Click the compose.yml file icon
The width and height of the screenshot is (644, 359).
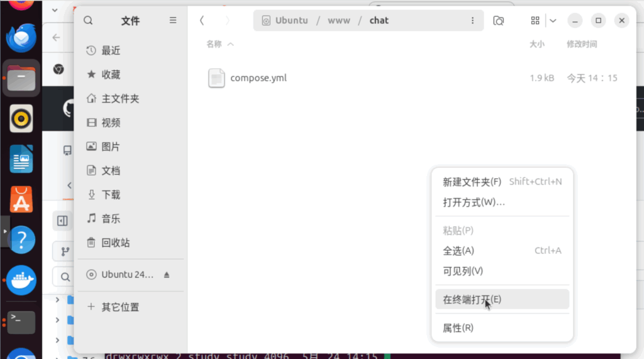(x=216, y=78)
